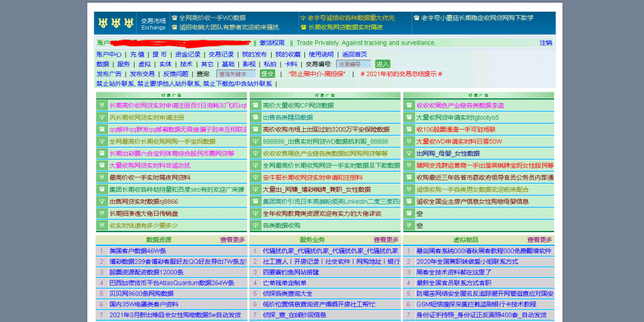Click the phone icon beside qq邮件qq群发
This screenshot has height=322, width=644.
[101, 130]
